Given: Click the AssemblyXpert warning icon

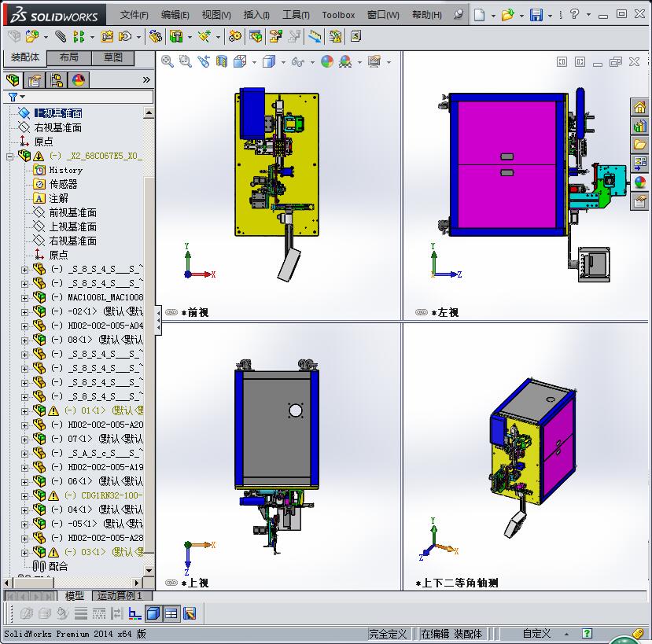Looking at the screenshot, I should (335, 37).
